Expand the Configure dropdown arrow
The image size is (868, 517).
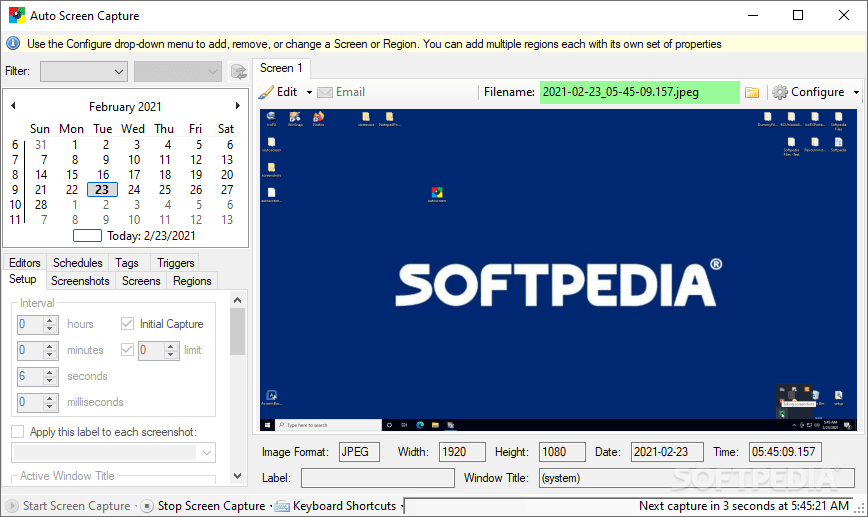click(x=856, y=92)
